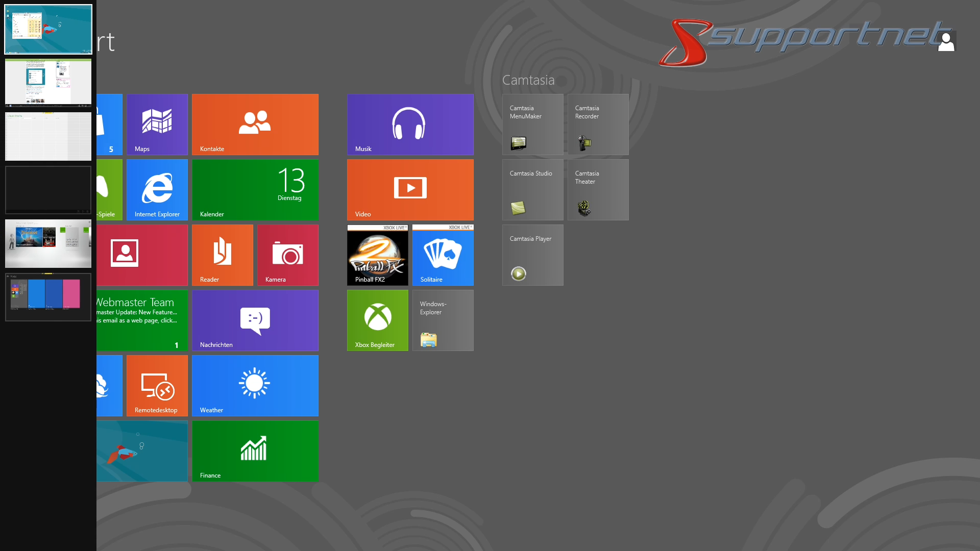Check the Weather app
The image size is (980, 551).
255,385
